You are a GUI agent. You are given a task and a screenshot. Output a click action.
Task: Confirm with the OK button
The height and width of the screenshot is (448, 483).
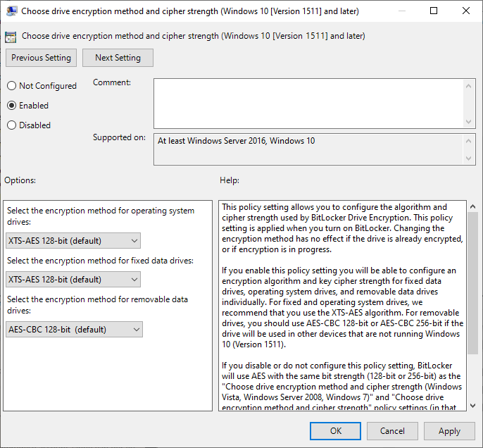[x=335, y=431]
